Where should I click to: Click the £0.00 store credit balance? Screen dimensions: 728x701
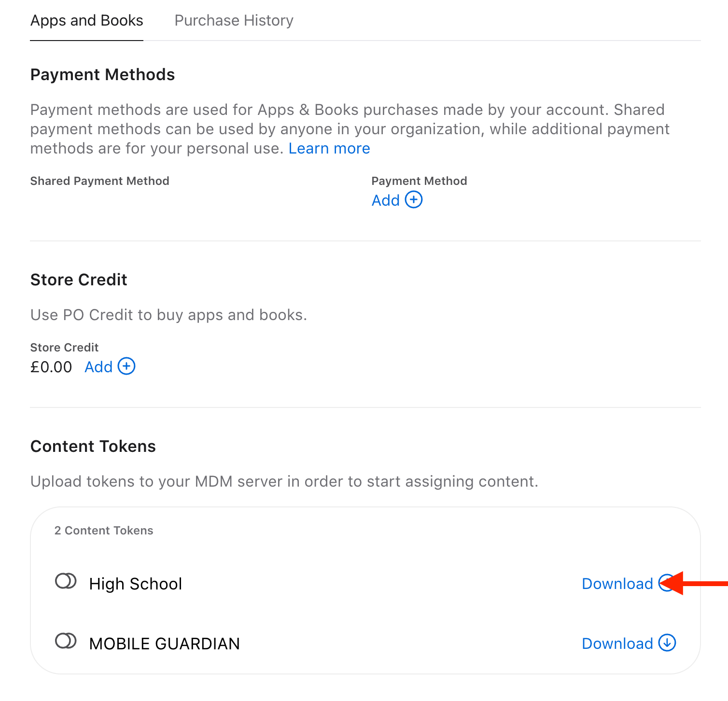pyautogui.click(x=51, y=367)
